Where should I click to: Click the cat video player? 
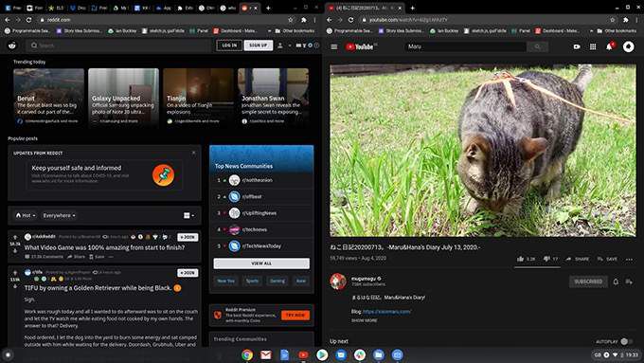[x=483, y=151]
